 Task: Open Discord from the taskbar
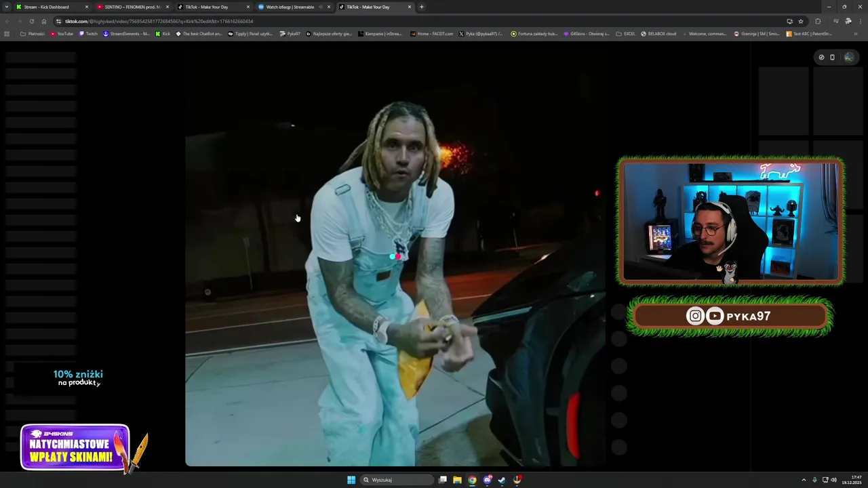[x=487, y=480]
